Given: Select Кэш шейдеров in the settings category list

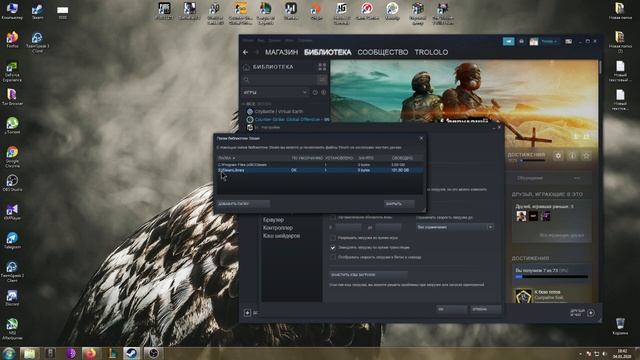Looking at the screenshot, I should coord(282,236).
